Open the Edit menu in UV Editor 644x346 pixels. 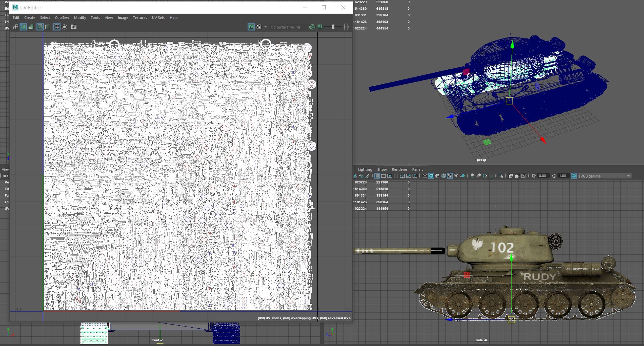pyautogui.click(x=16, y=18)
